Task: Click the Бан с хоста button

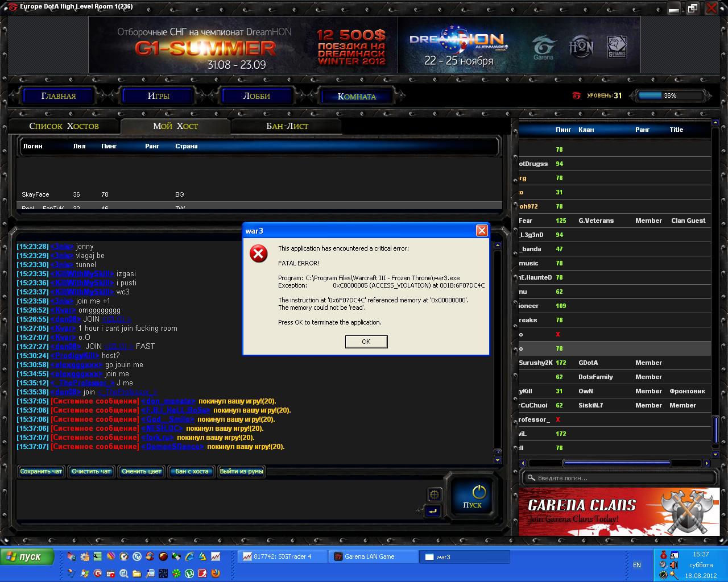Action: tap(192, 471)
